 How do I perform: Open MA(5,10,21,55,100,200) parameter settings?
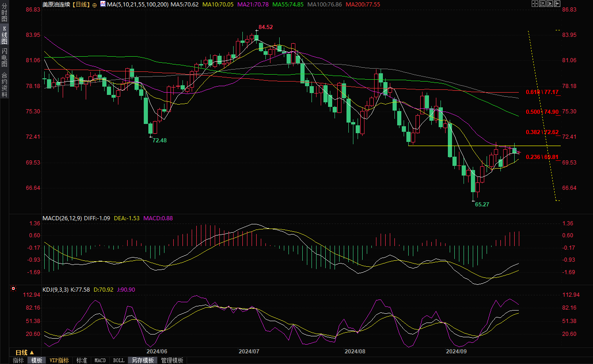137,4
